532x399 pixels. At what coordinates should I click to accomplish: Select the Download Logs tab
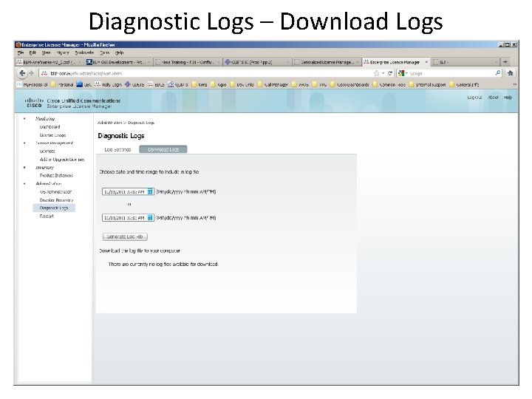[x=163, y=149]
